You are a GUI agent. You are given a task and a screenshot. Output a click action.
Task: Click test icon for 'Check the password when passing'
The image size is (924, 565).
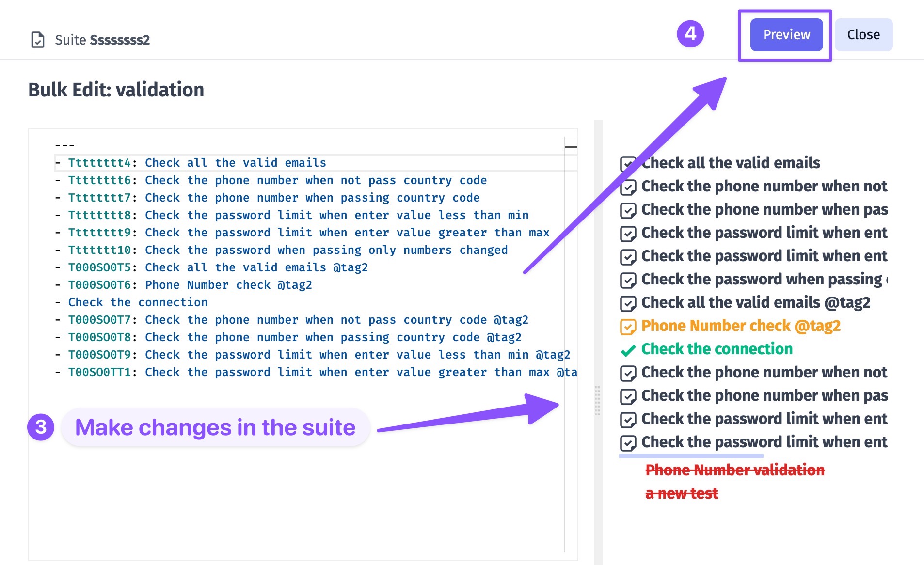click(x=628, y=281)
